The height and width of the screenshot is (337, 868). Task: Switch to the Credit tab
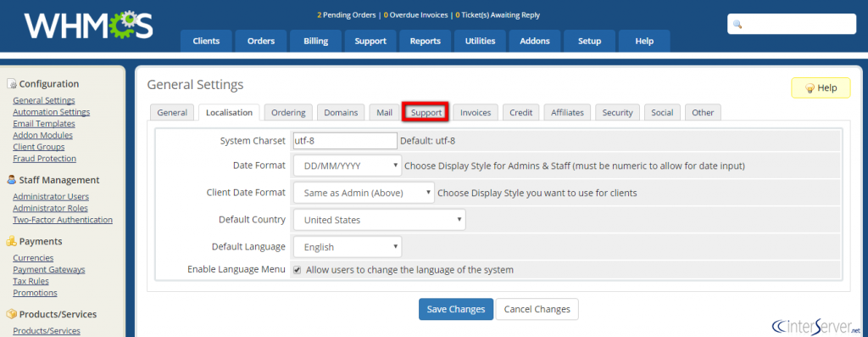click(521, 113)
